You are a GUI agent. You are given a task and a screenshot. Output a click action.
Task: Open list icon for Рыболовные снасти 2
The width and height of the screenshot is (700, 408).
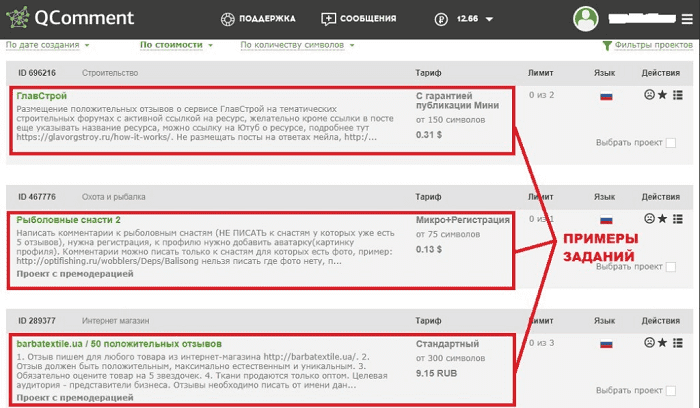(678, 218)
